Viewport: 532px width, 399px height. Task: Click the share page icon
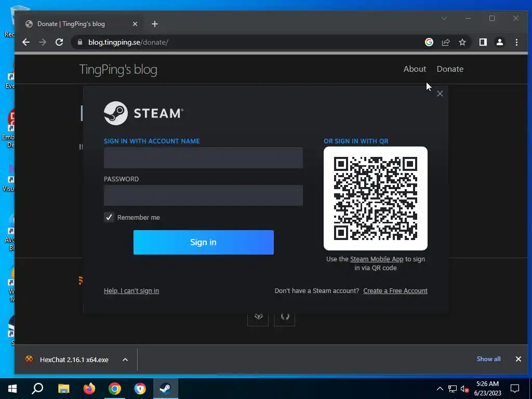445,42
